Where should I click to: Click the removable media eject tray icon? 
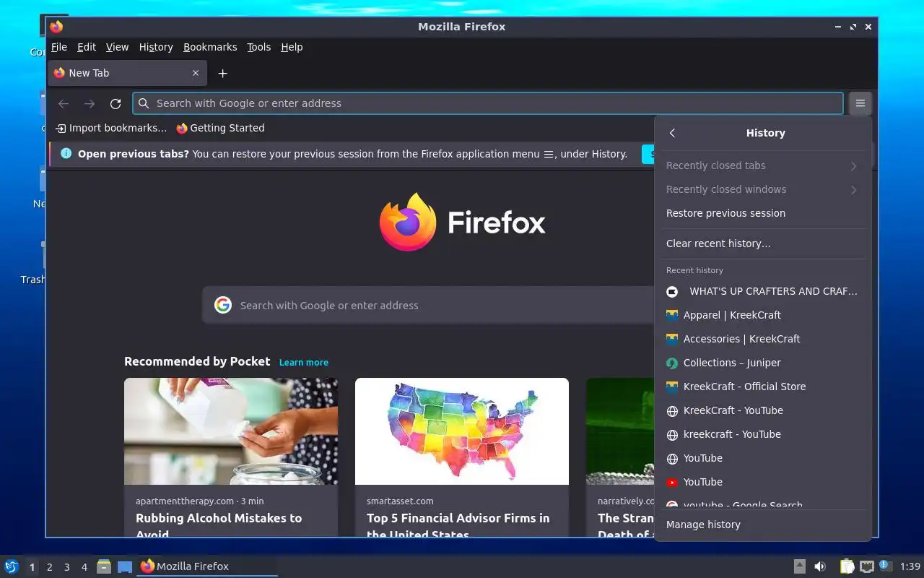click(x=800, y=566)
